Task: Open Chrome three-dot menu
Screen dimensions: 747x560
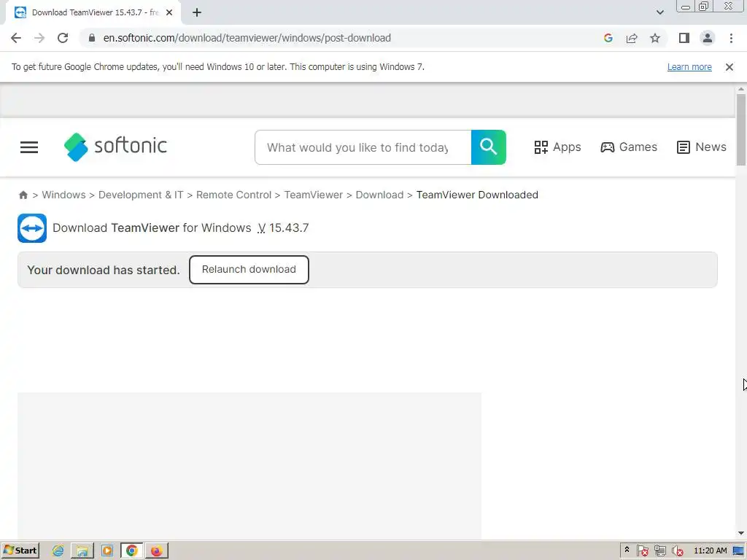Action: tap(731, 38)
